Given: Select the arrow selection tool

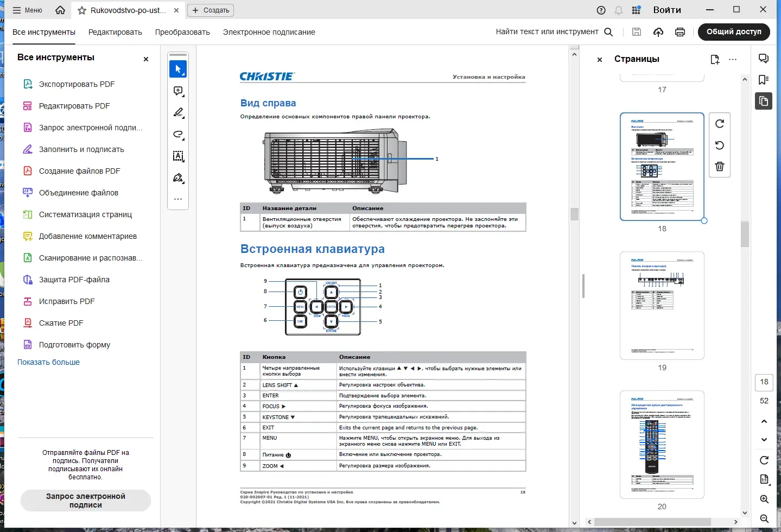Looking at the screenshot, I should point(178,69).
